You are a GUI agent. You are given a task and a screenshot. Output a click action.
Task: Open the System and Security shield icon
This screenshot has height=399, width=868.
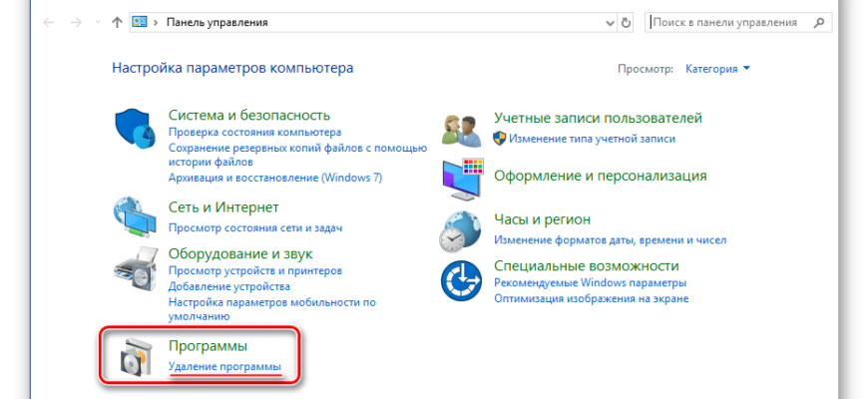(137, 130)
